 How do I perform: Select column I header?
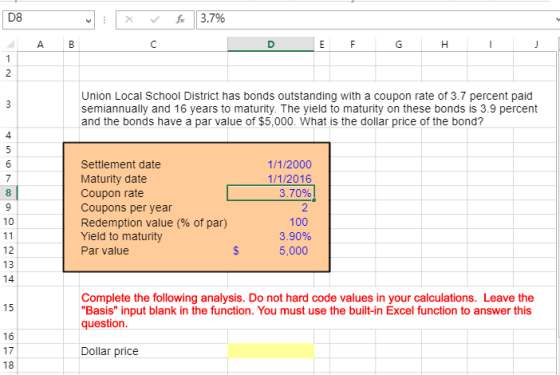pyautogui.click(x=490, y=44)
